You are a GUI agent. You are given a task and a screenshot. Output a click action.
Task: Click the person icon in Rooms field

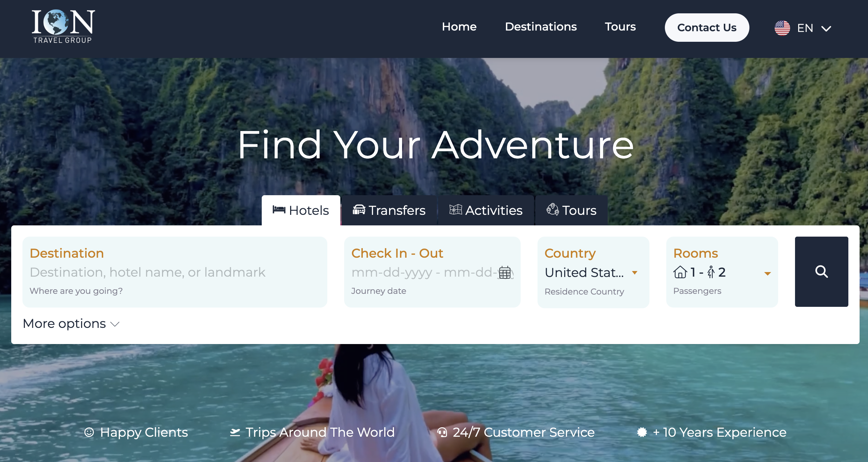point(711,272)
